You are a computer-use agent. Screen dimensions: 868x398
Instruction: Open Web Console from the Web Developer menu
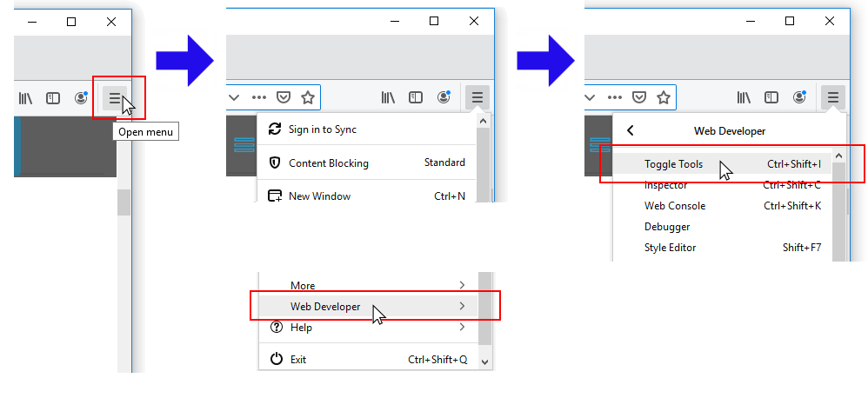(674, 206)
